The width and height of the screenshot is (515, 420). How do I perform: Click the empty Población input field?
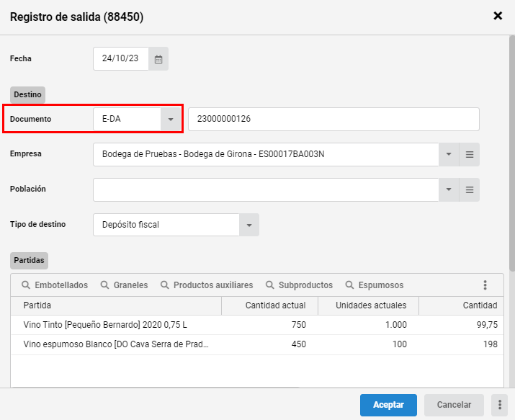[266, 189]
